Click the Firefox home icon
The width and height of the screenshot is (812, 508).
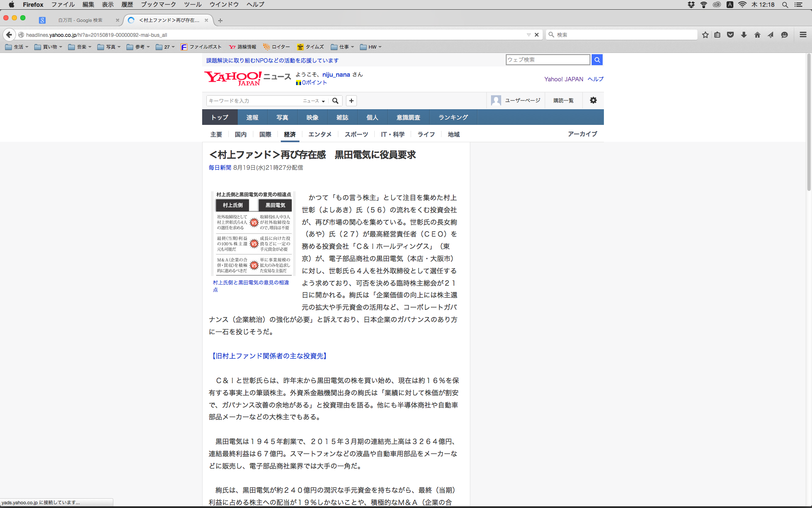coord(757,35)
